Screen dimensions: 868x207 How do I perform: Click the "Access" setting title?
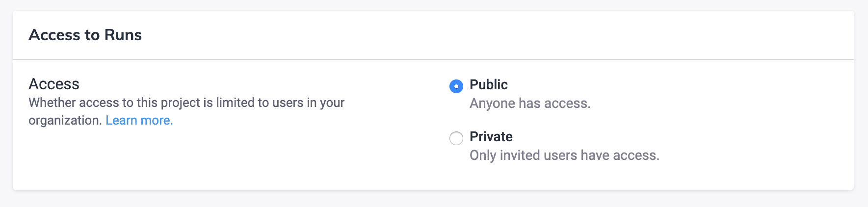pos(54,84)
